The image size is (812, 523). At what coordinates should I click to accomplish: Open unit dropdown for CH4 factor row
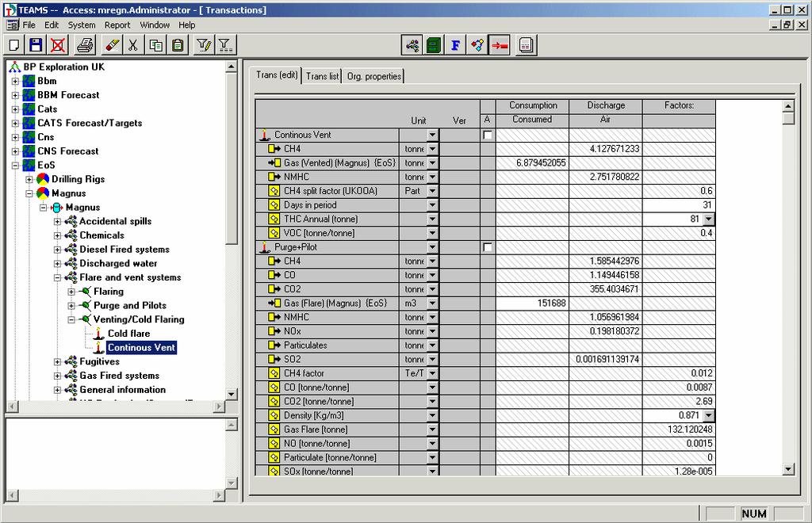[x=432, y=373]
